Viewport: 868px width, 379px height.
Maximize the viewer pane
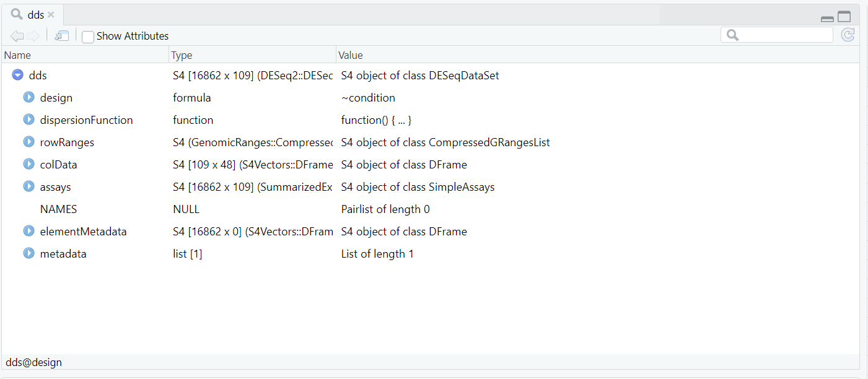tap(844, 17)
